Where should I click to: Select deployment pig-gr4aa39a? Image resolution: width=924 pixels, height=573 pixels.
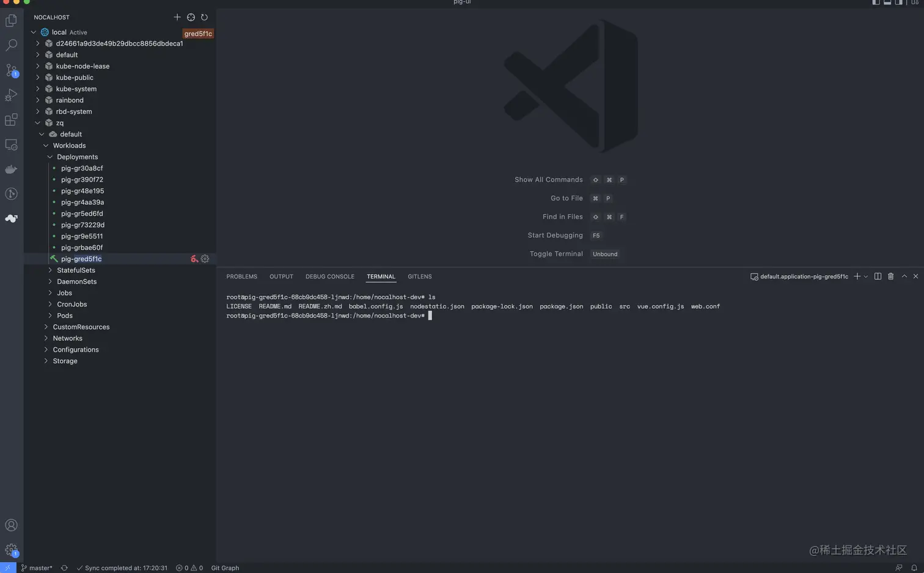(82, 202)
